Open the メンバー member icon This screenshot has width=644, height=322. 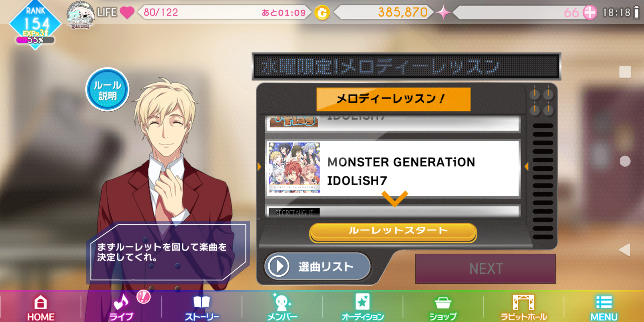pos(282,302)
